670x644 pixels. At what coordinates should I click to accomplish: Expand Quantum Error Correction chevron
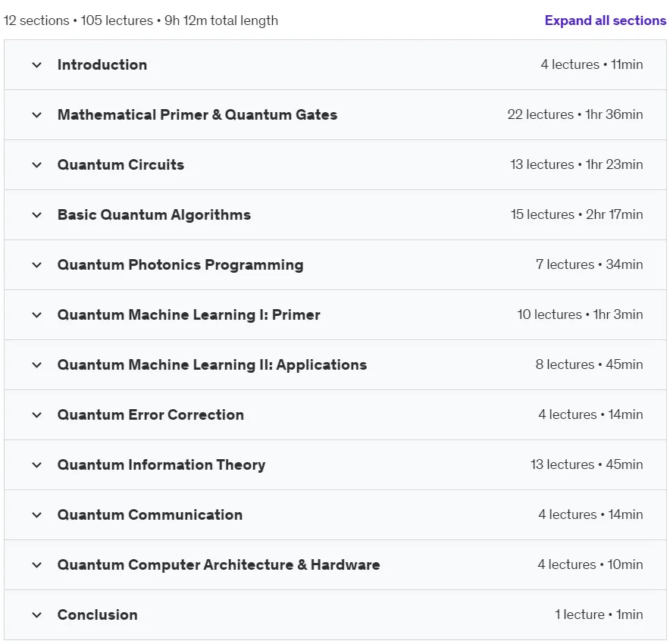tap(36, 414)
